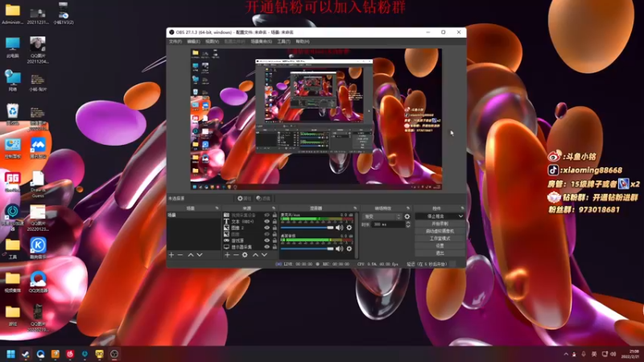644x362 pixels.
Task: Pop out the 转场特效 dock panel
Action: point(408,208)
